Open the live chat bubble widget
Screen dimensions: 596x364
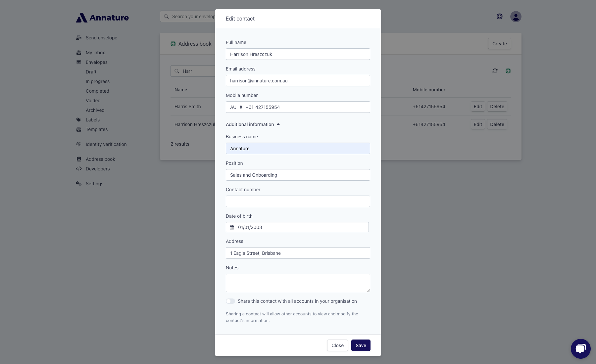580,348
